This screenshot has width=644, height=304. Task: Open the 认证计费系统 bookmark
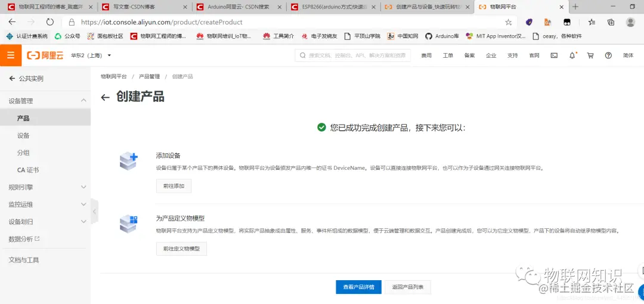(27, 36)
